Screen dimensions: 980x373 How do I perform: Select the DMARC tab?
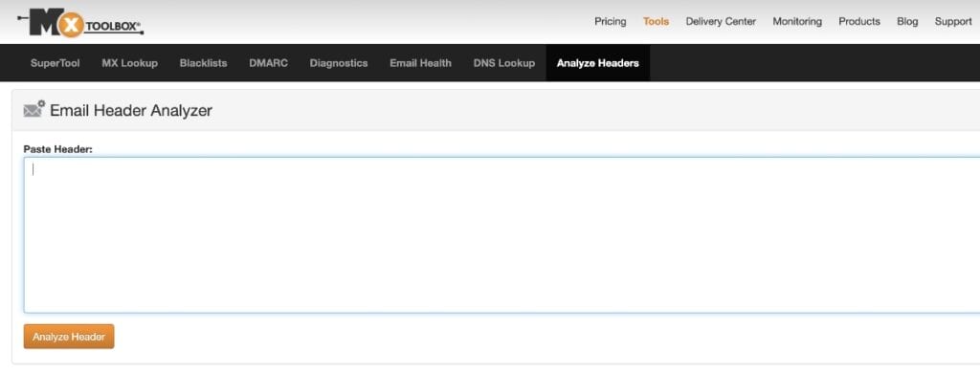[268, 63]
